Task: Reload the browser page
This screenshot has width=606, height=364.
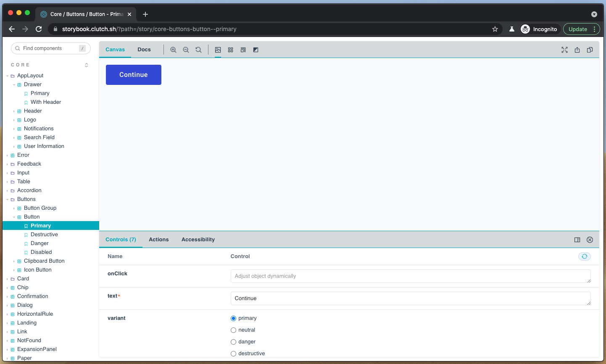Action: [39, 29]
